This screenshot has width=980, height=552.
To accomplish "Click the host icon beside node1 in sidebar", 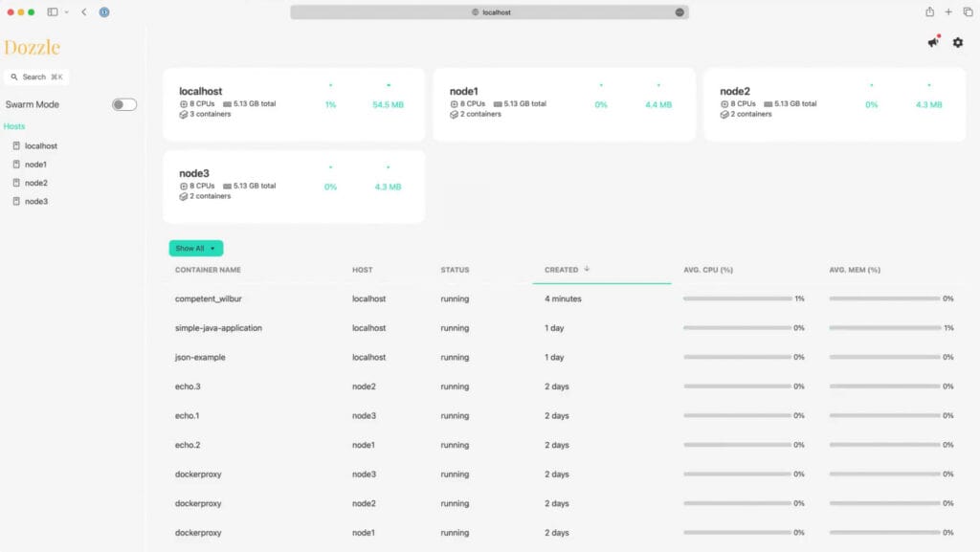I will pyautogui.click(x=16, y=164).
